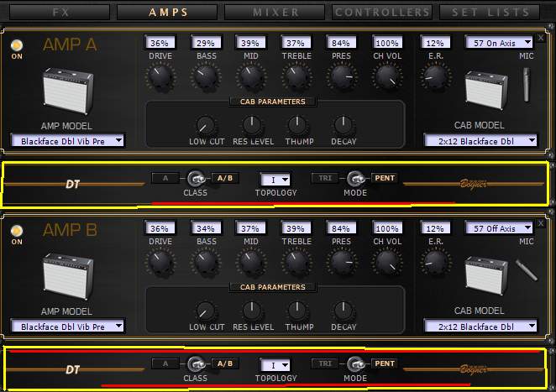Click the Amp B amplifier image
The height and width of the screenshot is (392, 556).
68,277
